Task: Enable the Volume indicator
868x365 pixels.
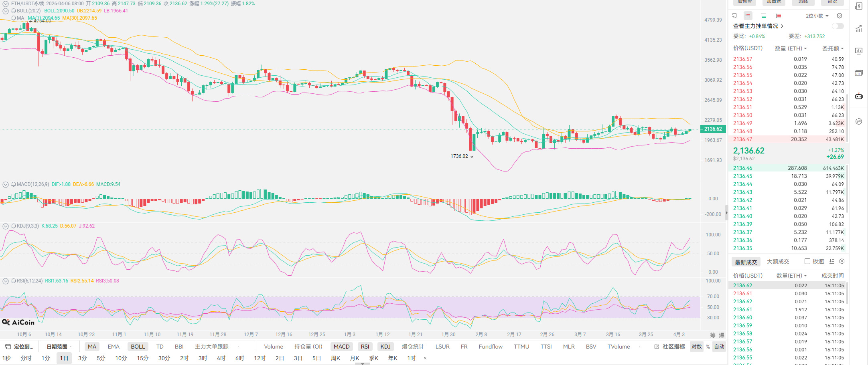Action: click(273, 347)
